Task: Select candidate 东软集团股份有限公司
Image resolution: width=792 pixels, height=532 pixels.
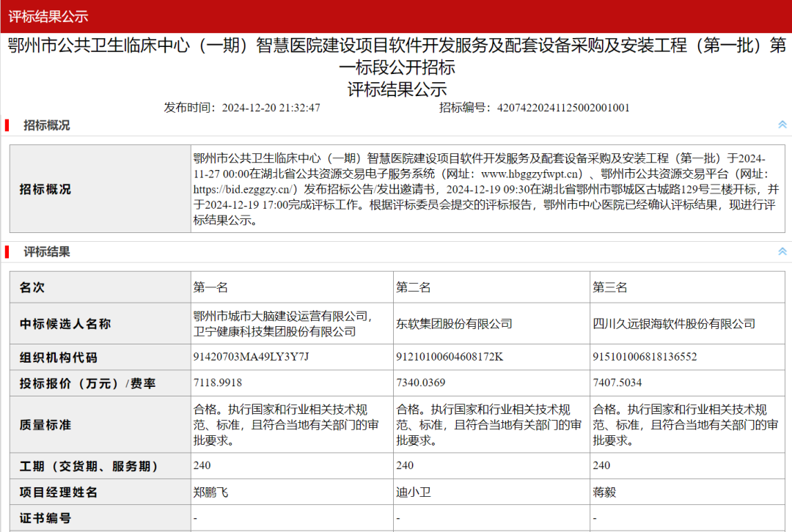Action: [x=454, y=324]
